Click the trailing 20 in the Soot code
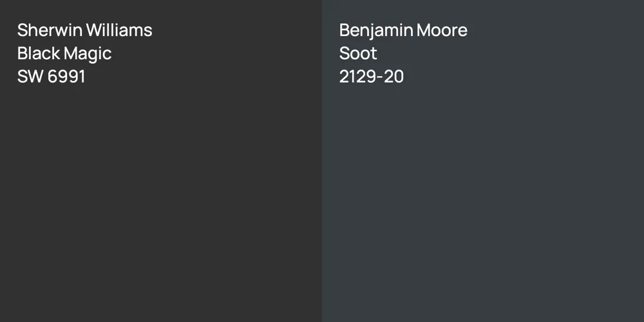The width and height of the screenshot is (644, 322). [x=394, y=77]
